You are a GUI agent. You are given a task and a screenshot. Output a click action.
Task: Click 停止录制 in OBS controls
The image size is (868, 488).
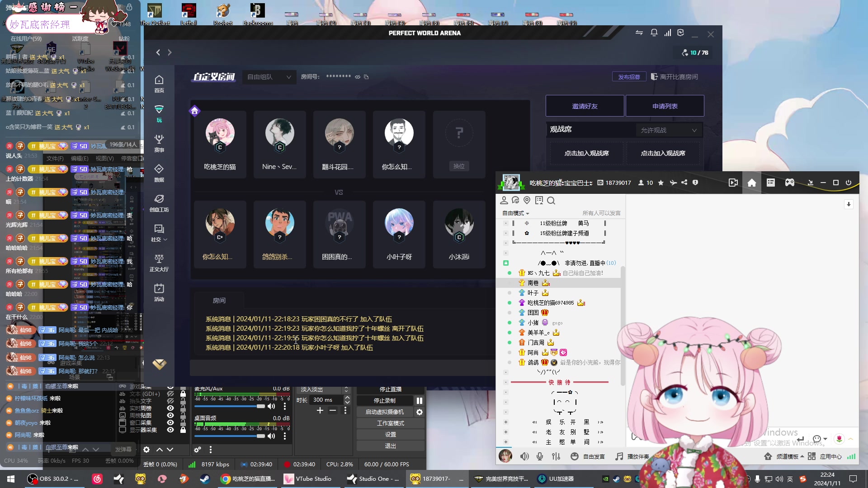[x=385, y=401]
